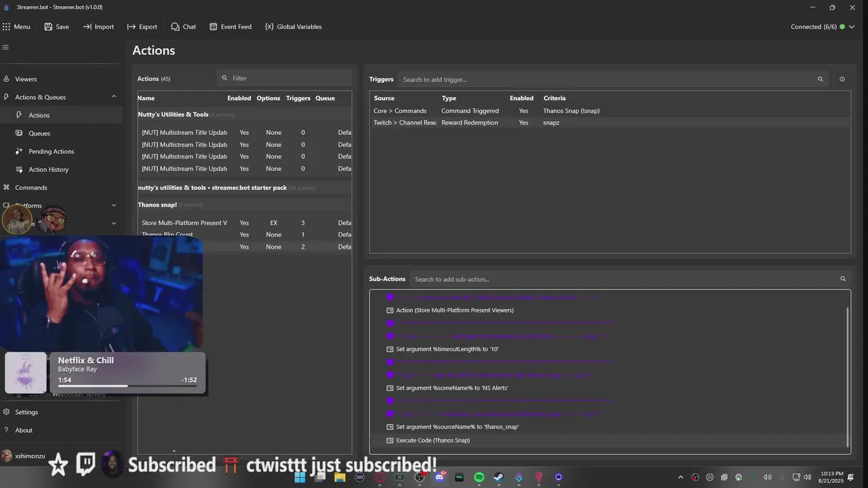Viewport: 868px width, 488px height.
Task: Click the Queues sidebar icon
Action: (x=19, y=134)
